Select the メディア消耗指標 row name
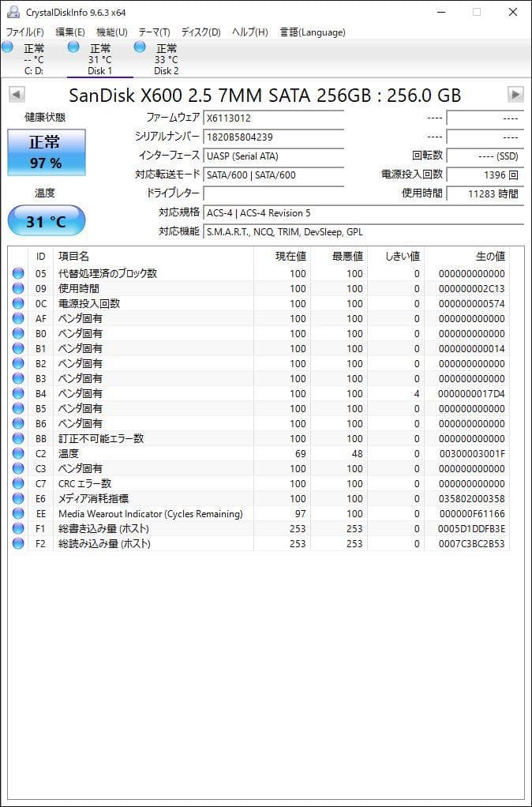532x807 pixels. [93, 498]
